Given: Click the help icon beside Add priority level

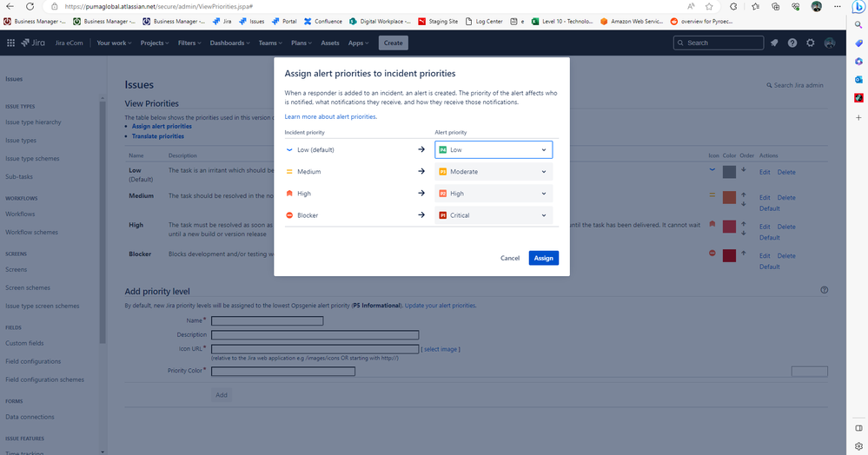Looking at the screenshot, I should point(825,290).
